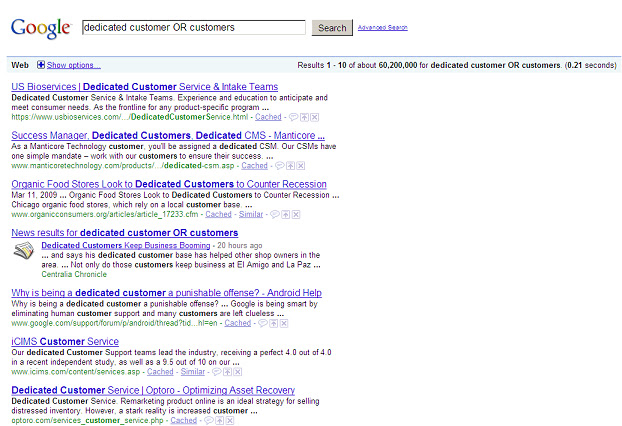This screenshot has height=426, width=622.
Task: Comment on the Android Help forum result
Action: (x=263, y=323)
